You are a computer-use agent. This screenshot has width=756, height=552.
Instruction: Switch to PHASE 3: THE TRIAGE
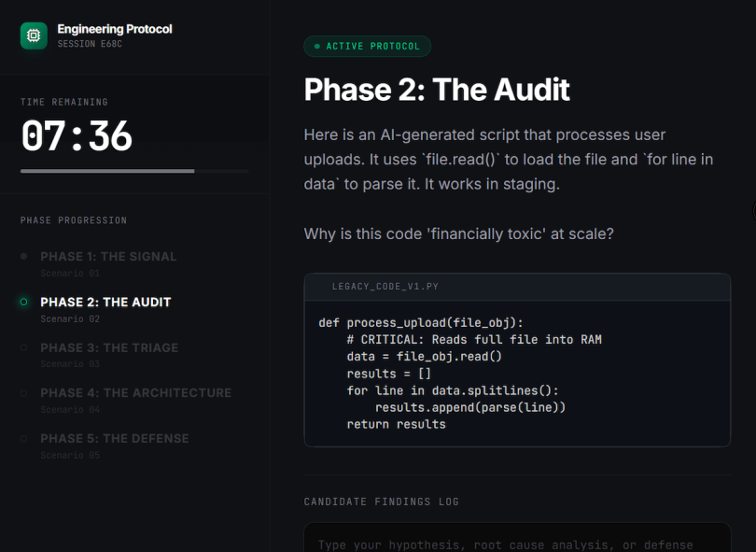(x=109, y=347)
